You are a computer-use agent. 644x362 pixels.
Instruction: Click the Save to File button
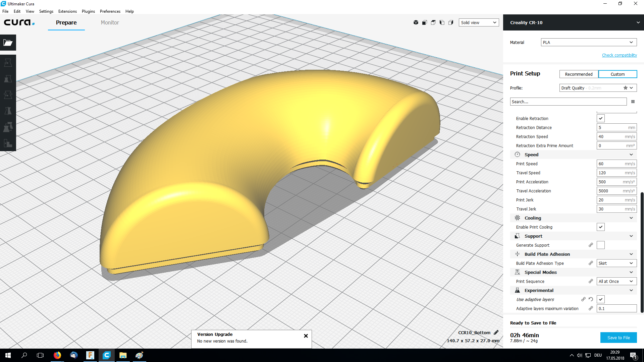point(619,338)
